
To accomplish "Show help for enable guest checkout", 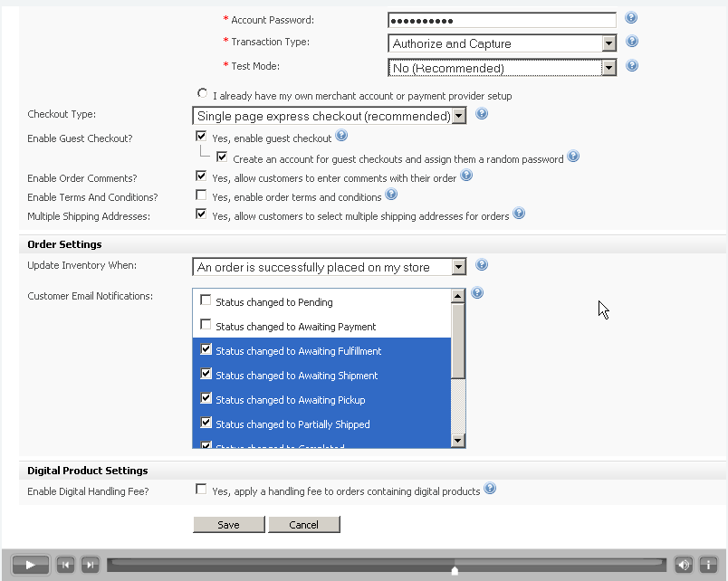I will pyautogui.click(x=341, y=136).
